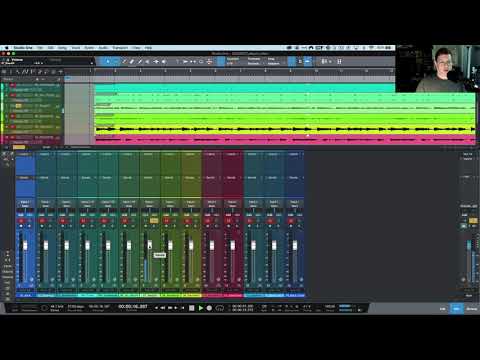Image resolution: width=480 pixels, height=360 pixels.
Task: Jump to previous marker in transport bar
Action: pos(156,308)
